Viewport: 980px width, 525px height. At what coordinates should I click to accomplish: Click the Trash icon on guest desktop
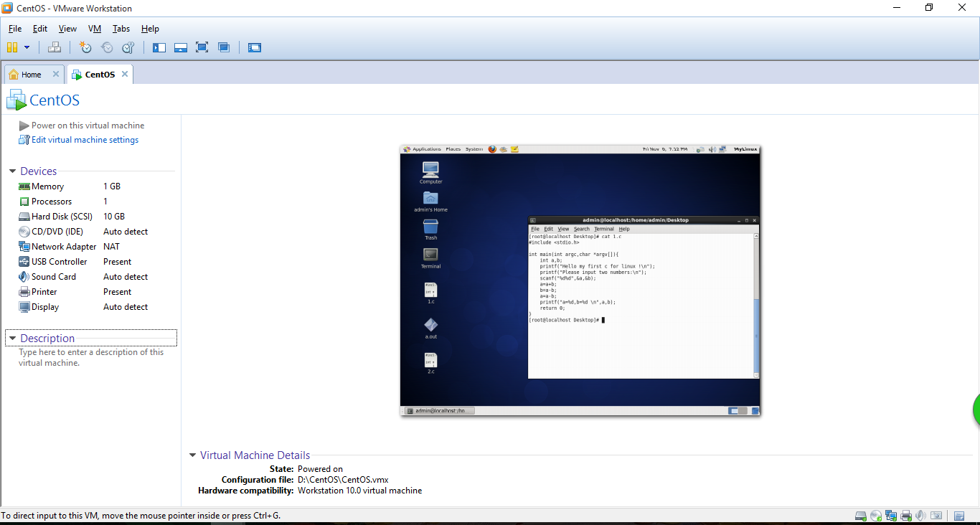(x=430, y=230)
